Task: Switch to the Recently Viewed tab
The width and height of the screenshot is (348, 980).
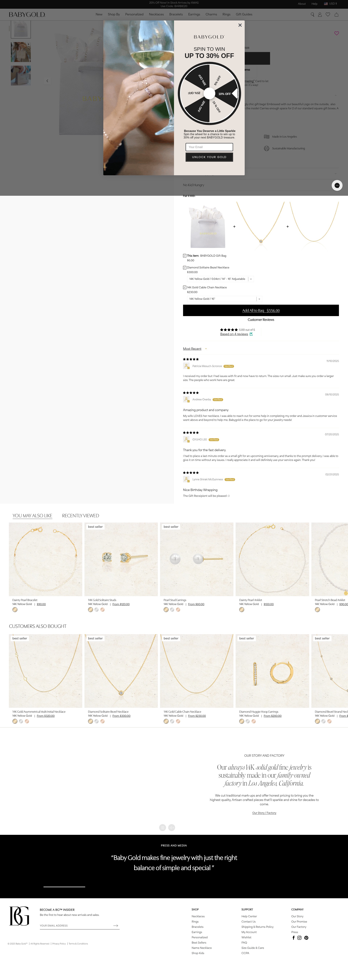Action: [x=80, y=515]
